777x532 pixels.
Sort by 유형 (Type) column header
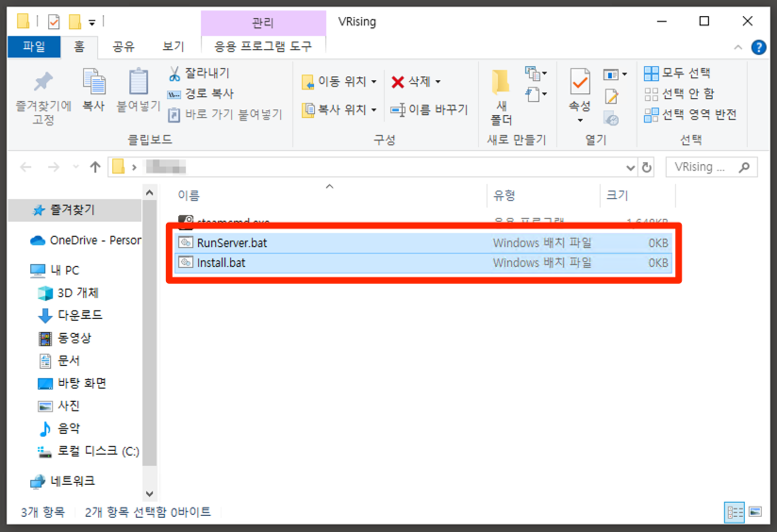543,195
